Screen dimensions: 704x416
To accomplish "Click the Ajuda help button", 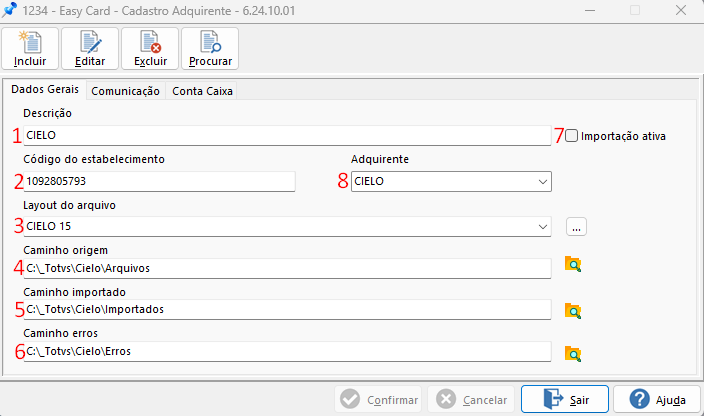I will click(657, 400).
